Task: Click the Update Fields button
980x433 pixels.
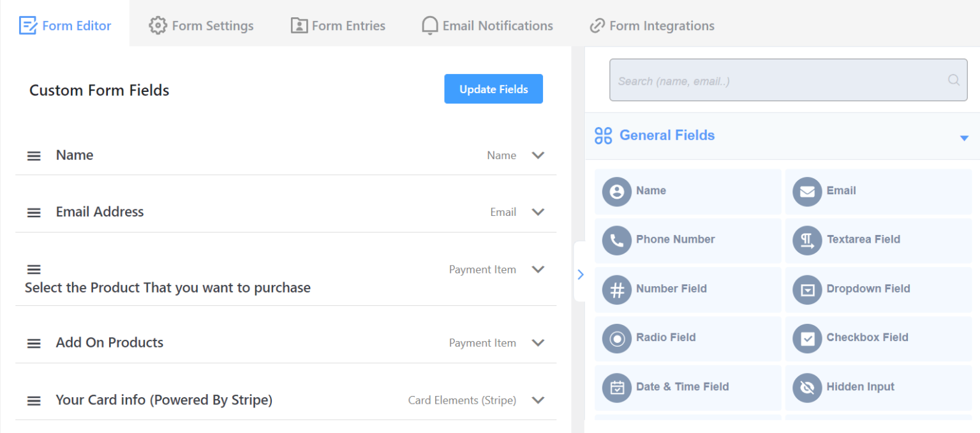Action: (x=494, y=89)
